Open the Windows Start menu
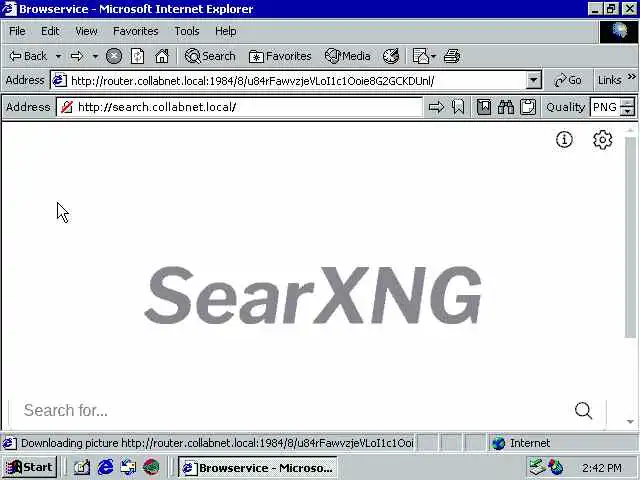 [29, 467]
